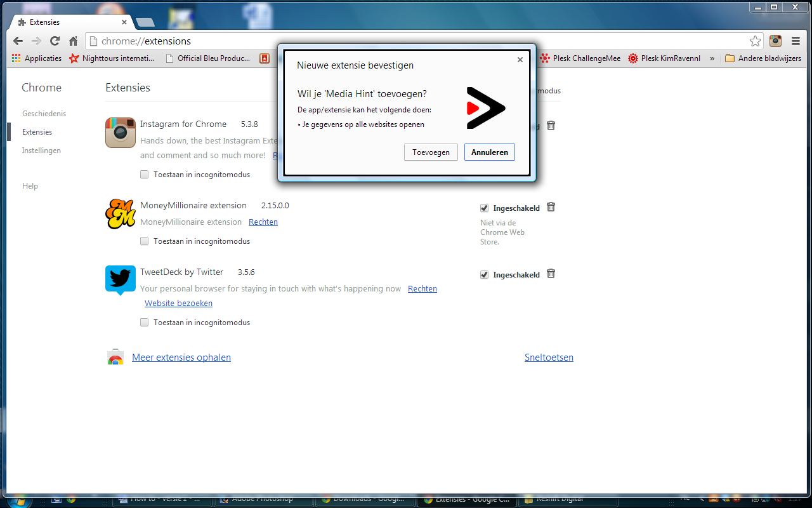Focus the chrome://extensions address bar
This screenshot has height=508, width=812.
click(x=425, y=41)
